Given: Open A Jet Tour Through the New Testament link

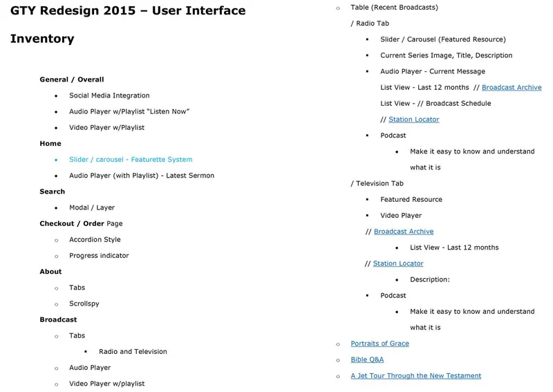Looking at the screenshot, I should tap(416, 376).
